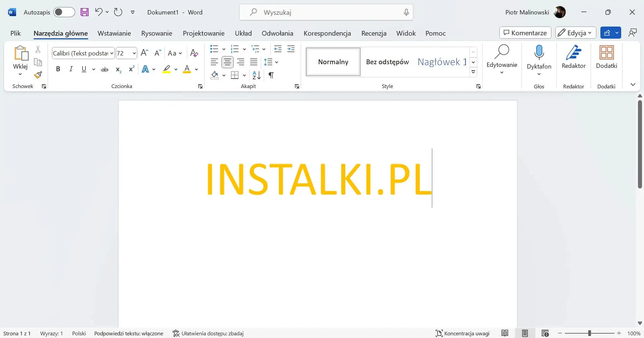The height and width of the screenshot is (338, 644).
Task: Click the Dodatki add-ins icon
Action: (606, 57)
